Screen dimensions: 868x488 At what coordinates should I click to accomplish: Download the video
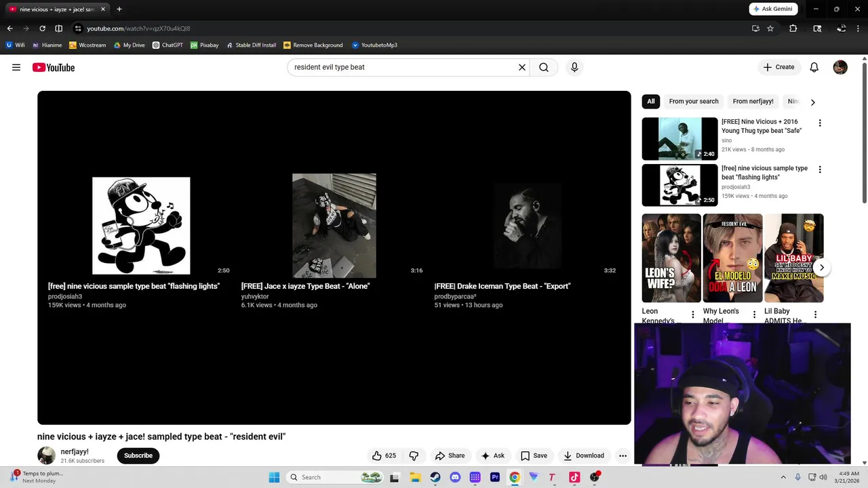584,455
